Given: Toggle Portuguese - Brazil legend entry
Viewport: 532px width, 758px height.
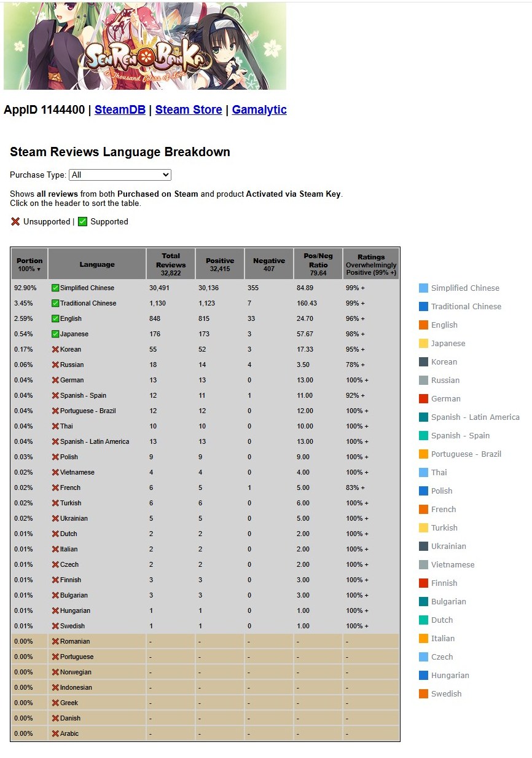Looking at the screenshot, I should (x=460, y=454).
